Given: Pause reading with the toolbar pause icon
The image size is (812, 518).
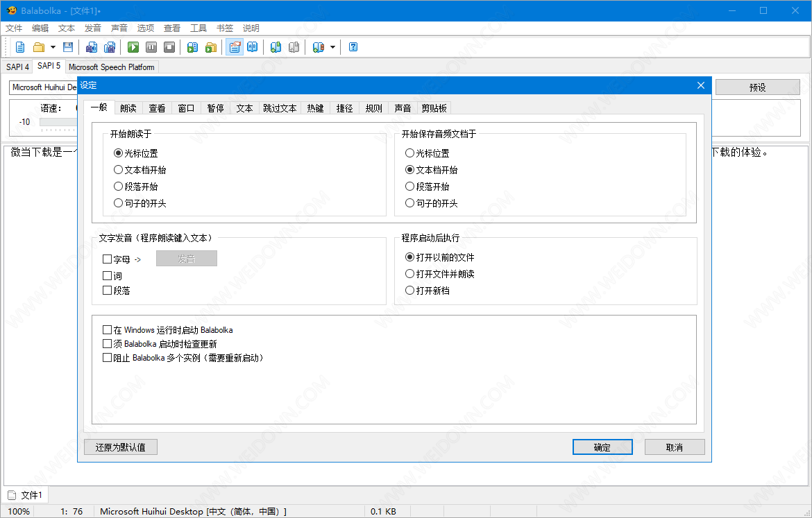Looking at the screenshot, I should [x=151, y=48].
